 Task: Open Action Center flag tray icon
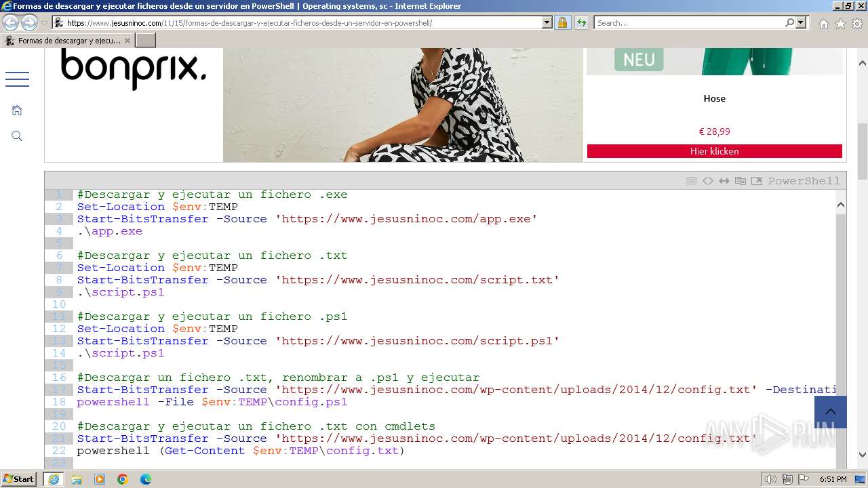coord(803,479)
